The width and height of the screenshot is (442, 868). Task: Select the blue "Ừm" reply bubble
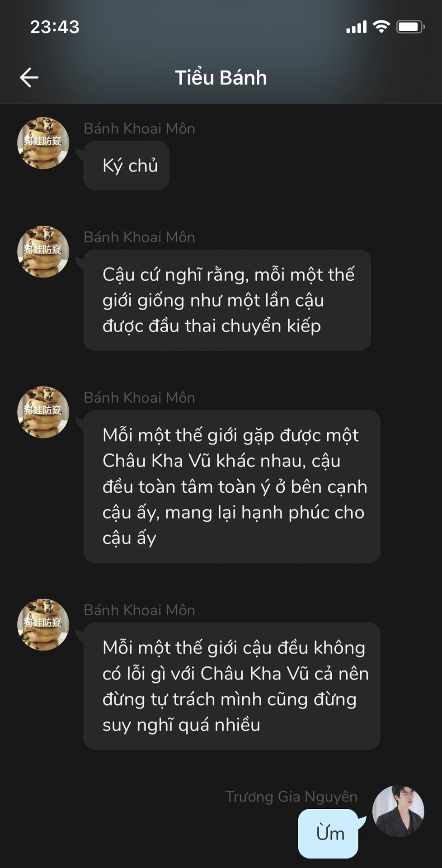click(329, 833)
